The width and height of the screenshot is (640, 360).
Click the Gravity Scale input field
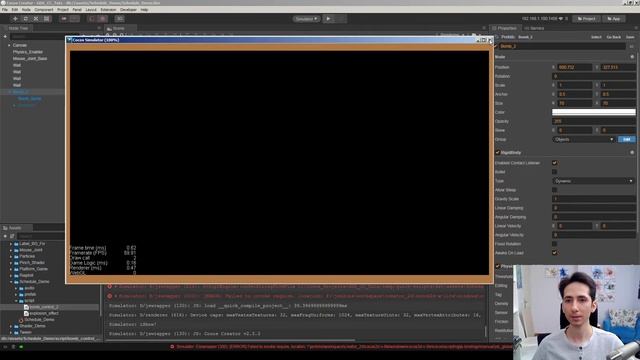[x=593, y=199]
